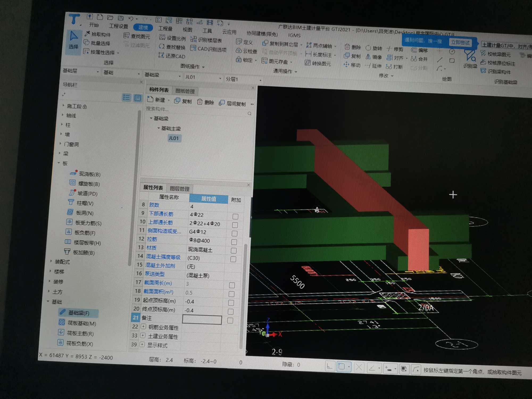
Task: Open the 工程量 ribbon tab
Action: (x=165, y=28)
